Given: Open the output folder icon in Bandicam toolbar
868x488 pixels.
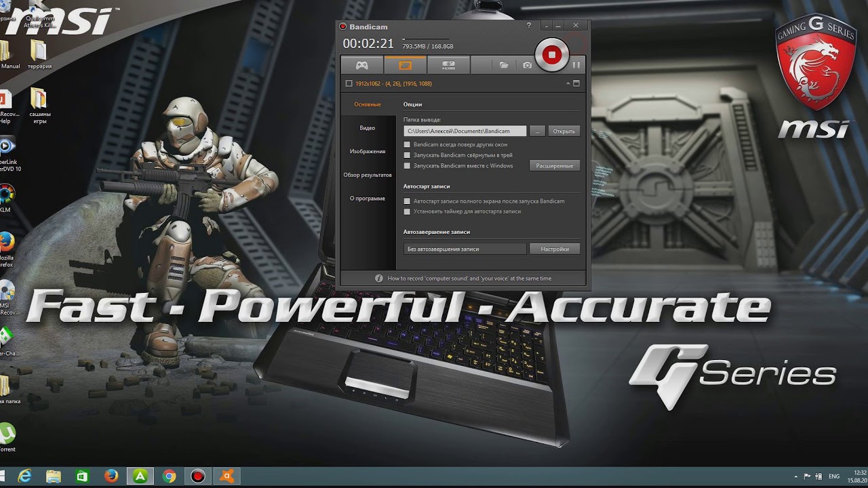Looking at the screenshot, I should click(x=504, y=65).
